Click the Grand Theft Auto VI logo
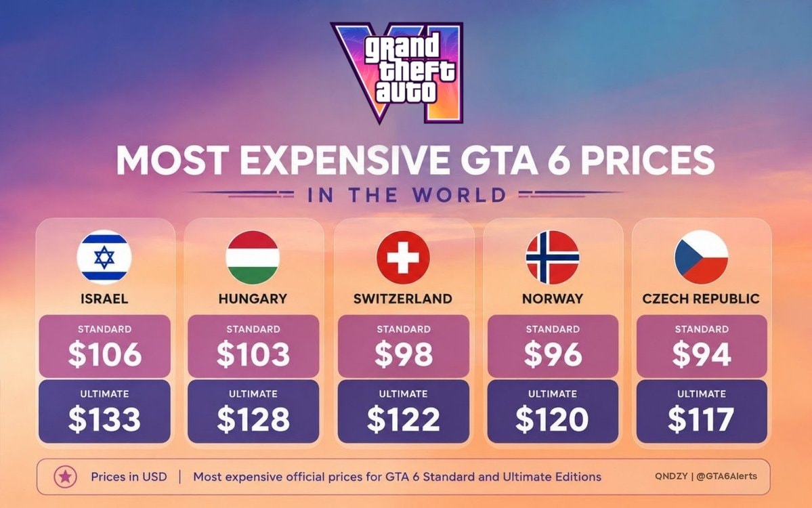 pyautogui.click(x=398, y=72)
